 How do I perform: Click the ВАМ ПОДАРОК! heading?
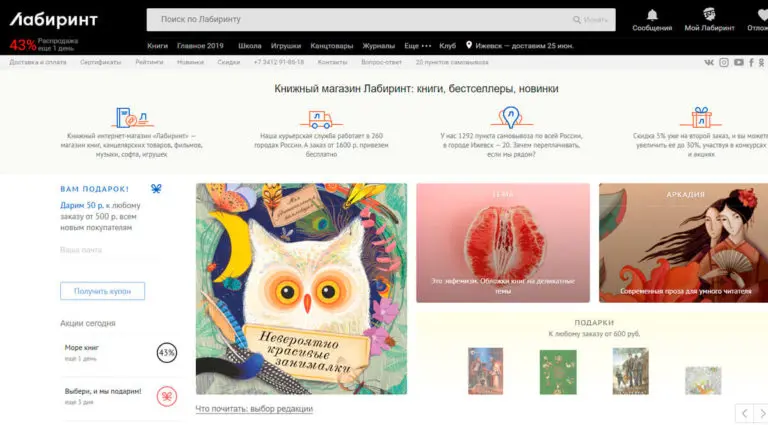(95, 189)
